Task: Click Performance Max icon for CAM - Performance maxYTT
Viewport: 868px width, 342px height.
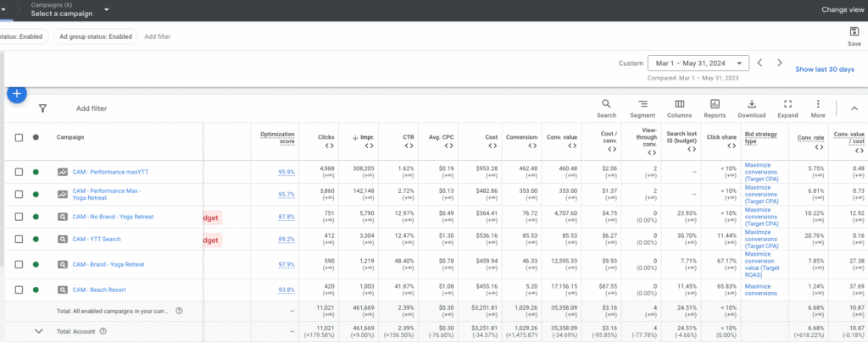Action: pyautogui.click(x=63, y=172)
